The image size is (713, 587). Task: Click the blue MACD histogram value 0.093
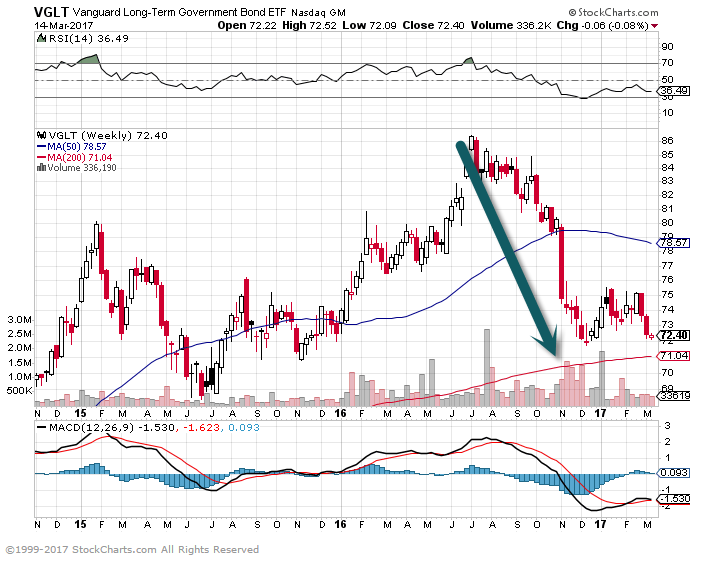244,428
